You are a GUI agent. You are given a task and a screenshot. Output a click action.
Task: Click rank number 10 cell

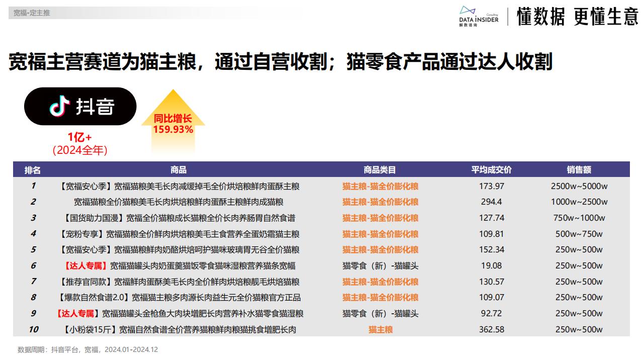tap(33, 329)
